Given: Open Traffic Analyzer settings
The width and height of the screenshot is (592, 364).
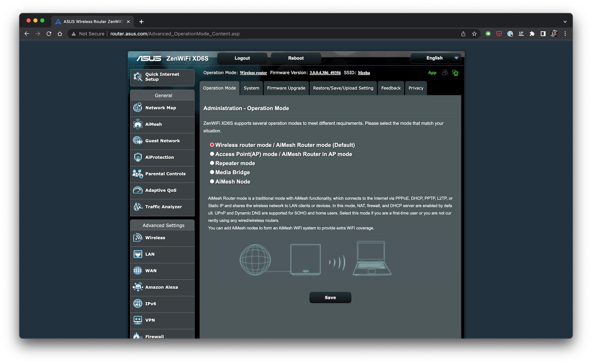Looking at the screenshot, I should click(x=163, y=207).
